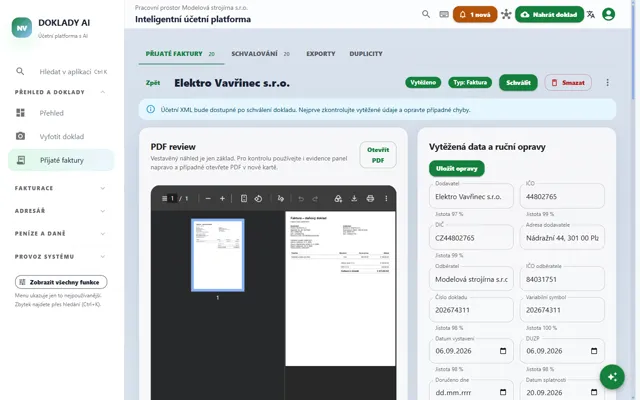Click the Typ: Faktura chip
The image size is (640, 400).
[x=470, y=82]
